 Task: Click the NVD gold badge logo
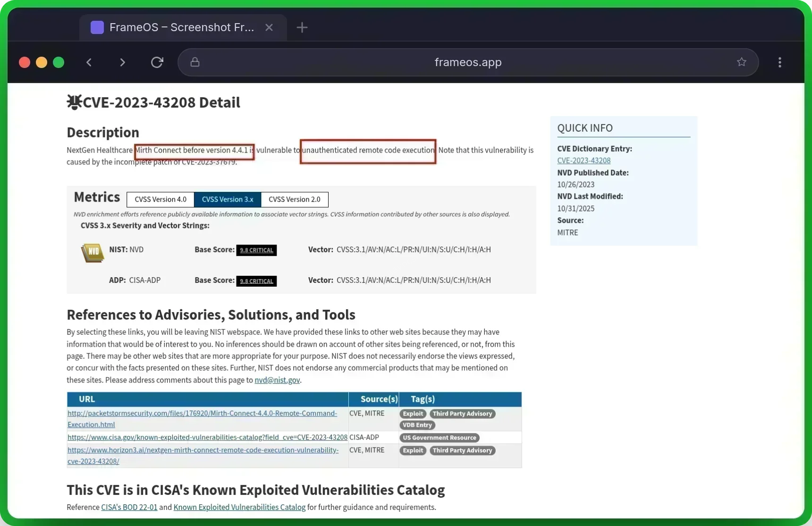(93, 253)
